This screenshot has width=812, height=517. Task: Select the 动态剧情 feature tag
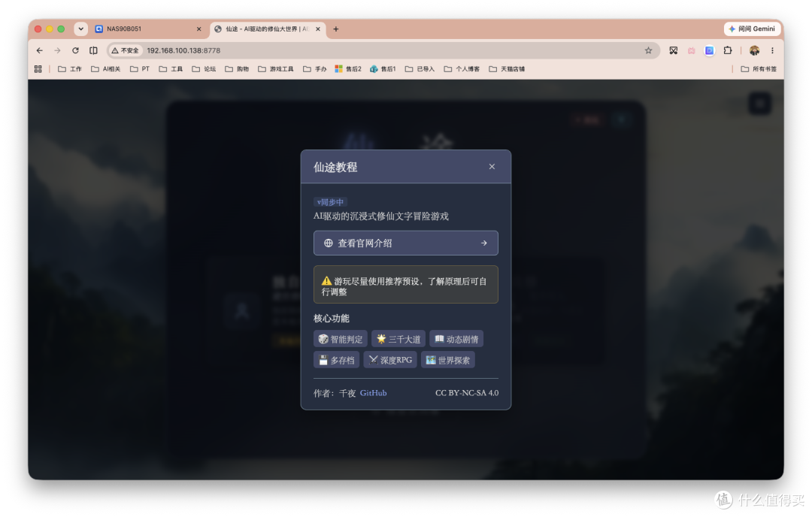[x=456, y=339]
